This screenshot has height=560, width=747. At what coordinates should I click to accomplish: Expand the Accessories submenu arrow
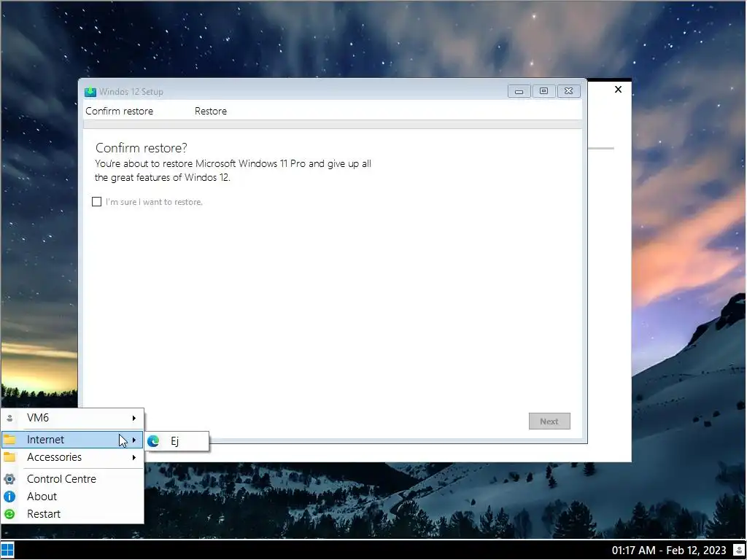click(134, 458)
